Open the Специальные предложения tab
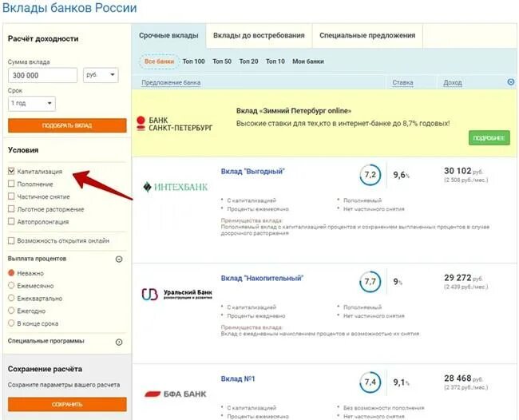Screen dimensions: 519x420 367,36
